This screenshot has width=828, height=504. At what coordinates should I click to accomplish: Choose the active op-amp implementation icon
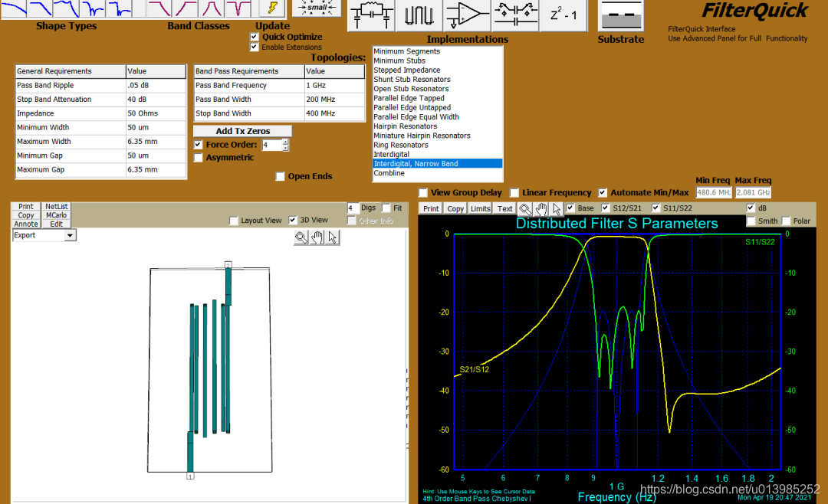466,15
